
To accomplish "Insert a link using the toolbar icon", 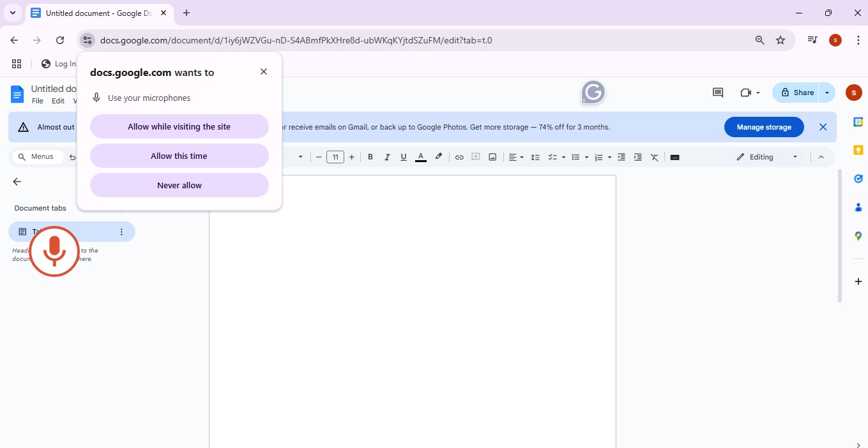I will (x=459, y=157).
